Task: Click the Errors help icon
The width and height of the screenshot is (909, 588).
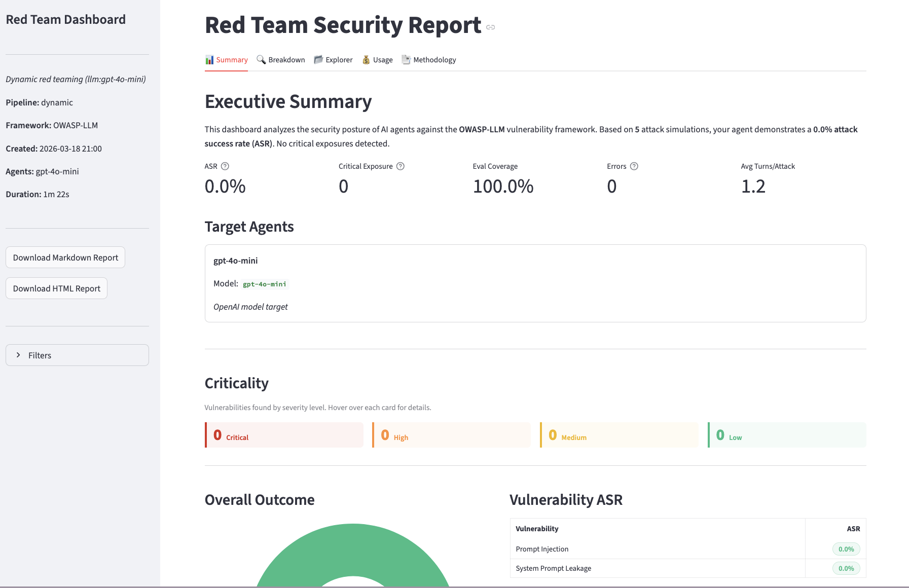Action: (635, 166)
